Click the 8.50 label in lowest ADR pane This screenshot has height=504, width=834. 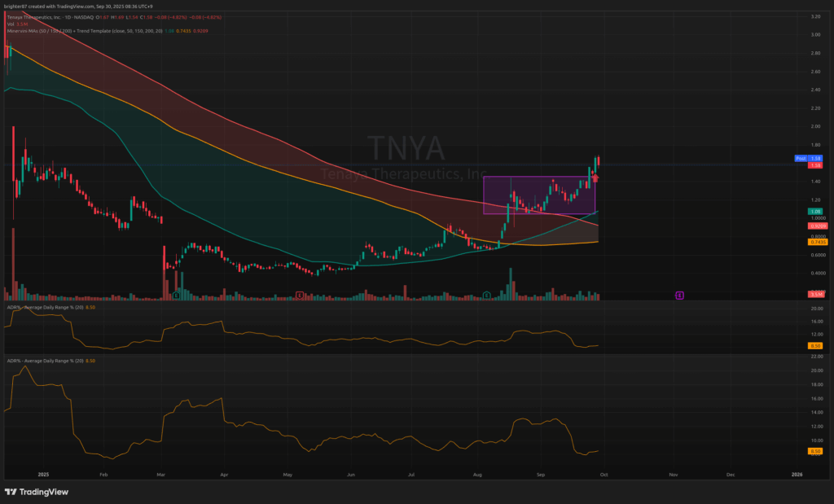tap(814, 451)
